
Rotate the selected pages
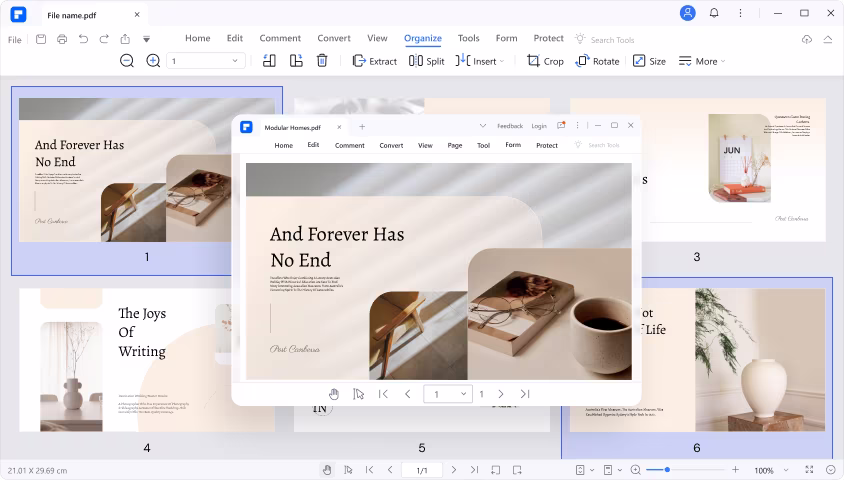click(x=597, y=61)
